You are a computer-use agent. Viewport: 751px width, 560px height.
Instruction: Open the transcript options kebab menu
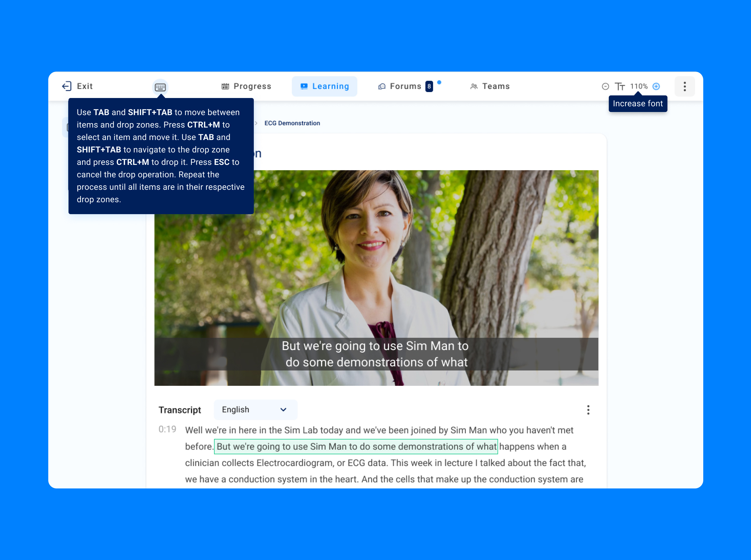click(x=588, y=410)
